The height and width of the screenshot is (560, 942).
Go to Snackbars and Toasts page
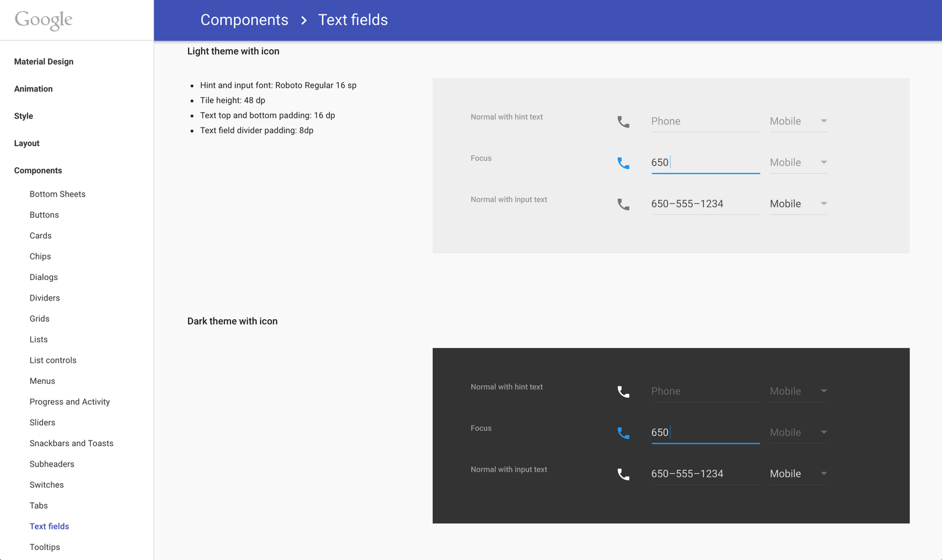click(x=72, y=444)
